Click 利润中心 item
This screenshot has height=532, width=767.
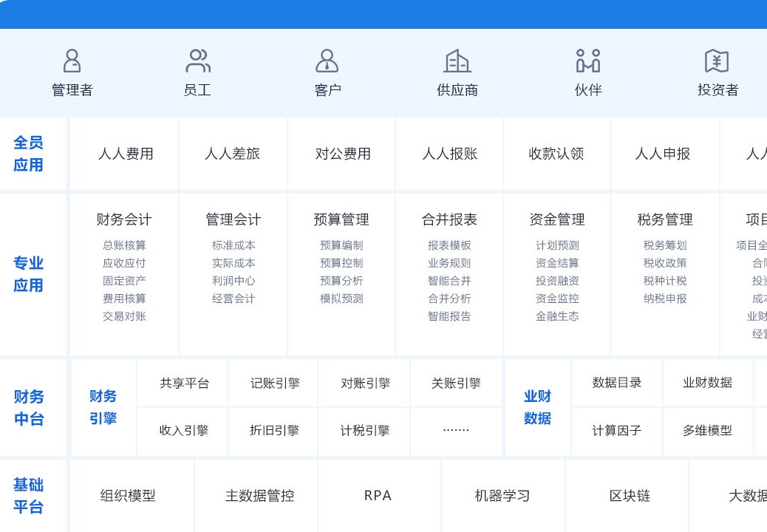233,281
